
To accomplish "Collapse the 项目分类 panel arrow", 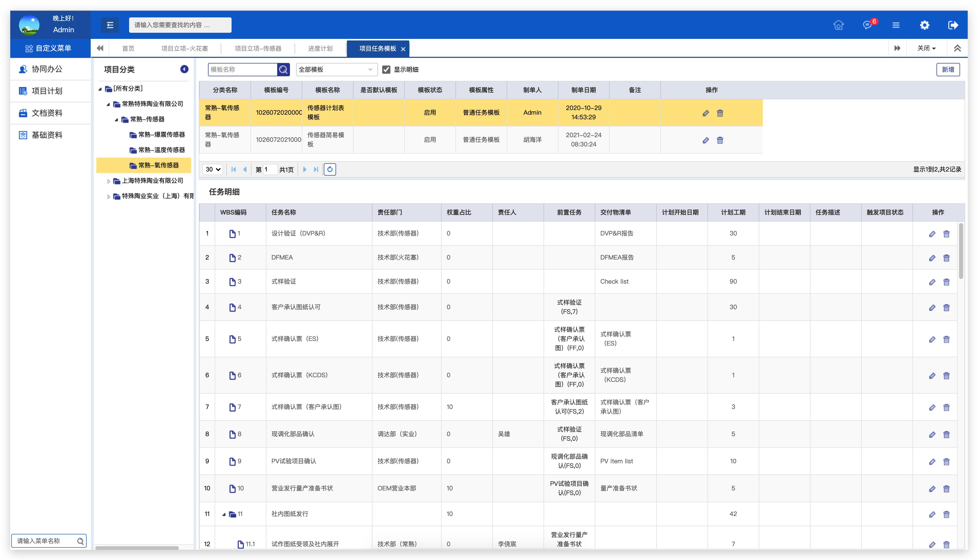I will 184,69.
